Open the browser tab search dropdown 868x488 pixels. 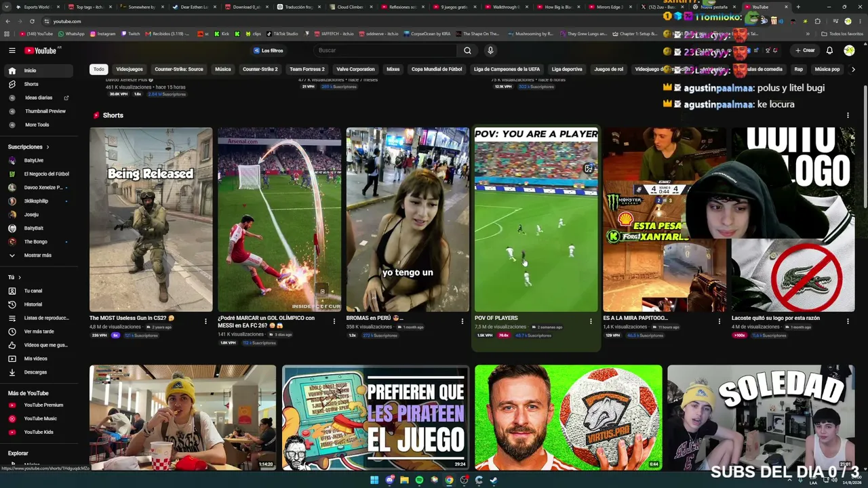coord(7,7)
